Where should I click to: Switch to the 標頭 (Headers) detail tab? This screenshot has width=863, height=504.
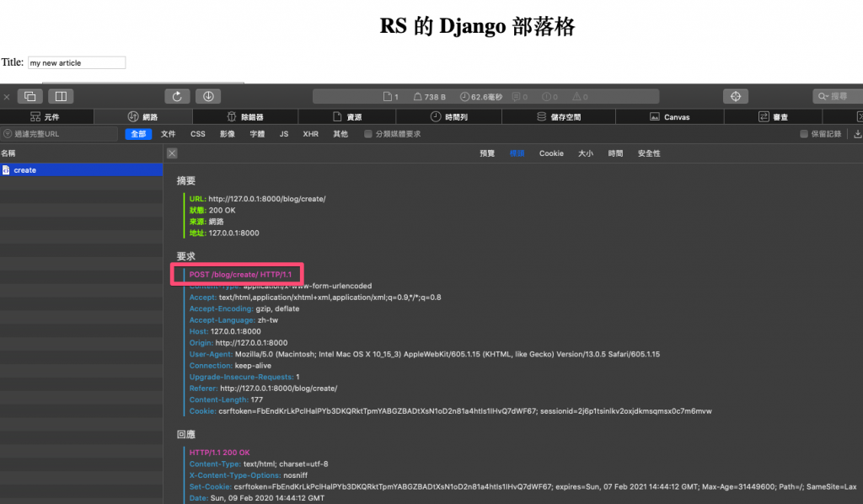(517, 153)
